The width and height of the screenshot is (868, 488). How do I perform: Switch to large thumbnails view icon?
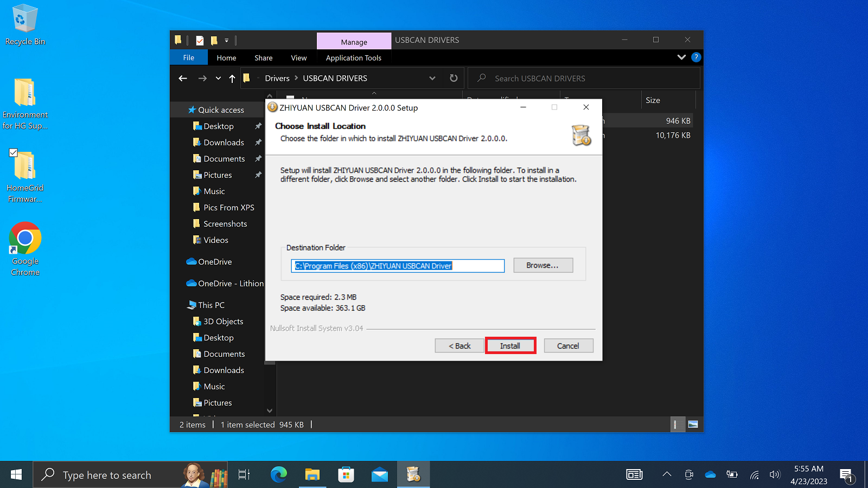(693, 425)
